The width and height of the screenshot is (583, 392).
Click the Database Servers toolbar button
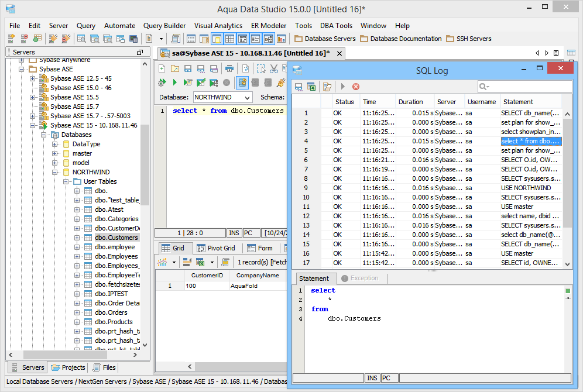pyautogui.click(x=325, y=39)
